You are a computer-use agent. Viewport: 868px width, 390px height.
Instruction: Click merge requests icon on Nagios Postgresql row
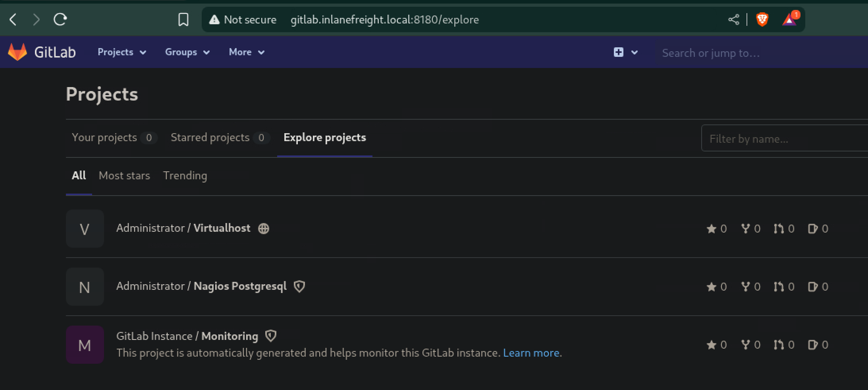point(779,287)
